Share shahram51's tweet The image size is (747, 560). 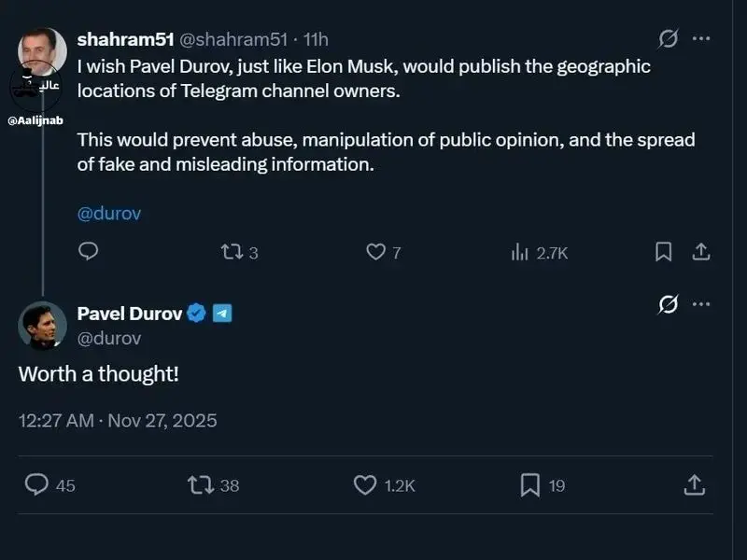tap(701, 251)
